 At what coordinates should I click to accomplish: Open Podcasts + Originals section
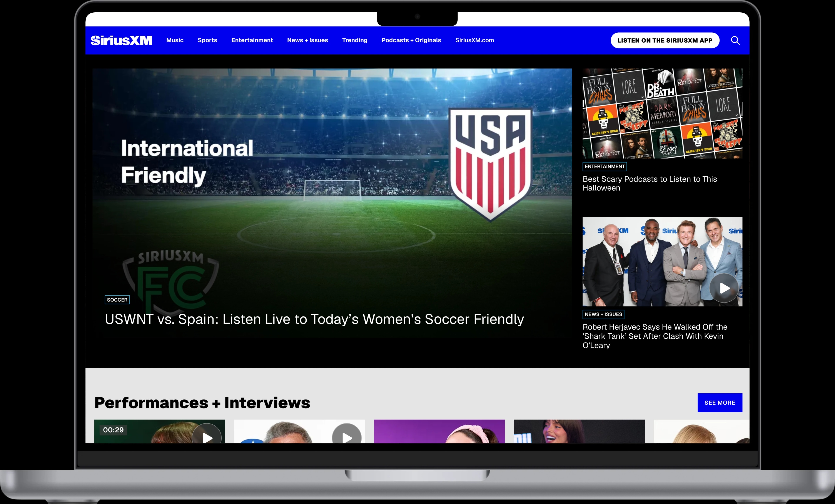tap(411, 40)
